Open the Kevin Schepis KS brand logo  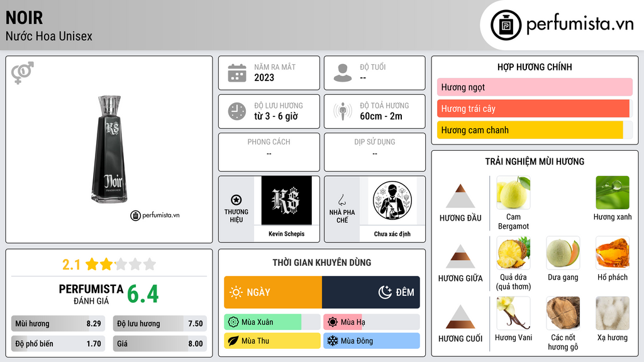[286, 200]
